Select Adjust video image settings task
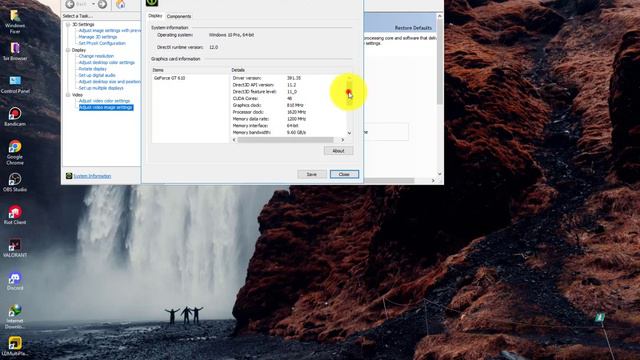 click(106, 107)
